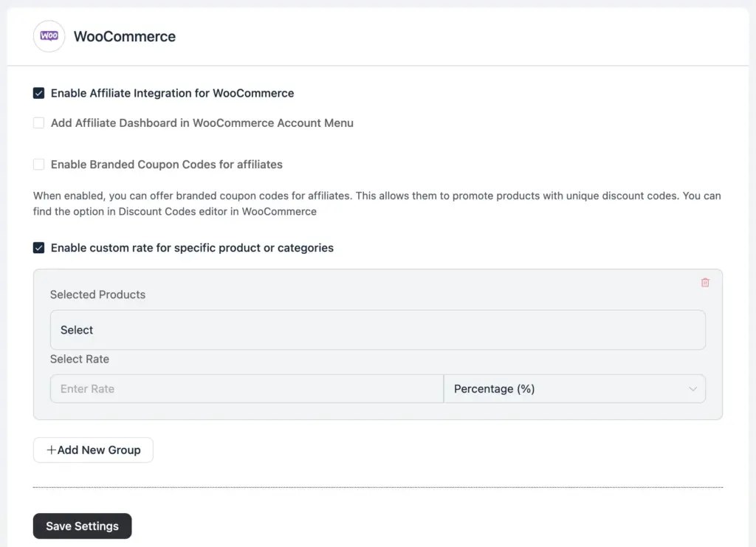The image size is (756, 547).
Task: Click the Enable Branded Coupon Codes label text
Action: [167, 165]
